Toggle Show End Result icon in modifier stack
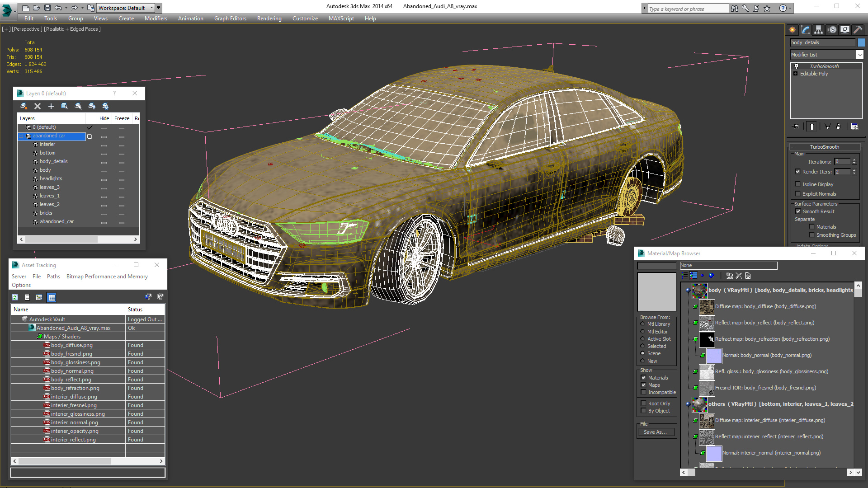The height and width of the screenshot is (488, 868). coord(812,127)
